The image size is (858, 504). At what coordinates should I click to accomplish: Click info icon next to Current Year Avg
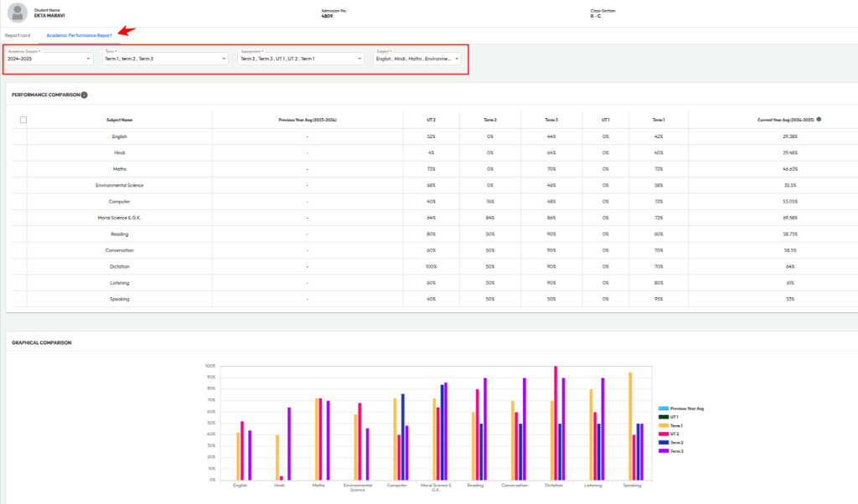coord(819,120)
